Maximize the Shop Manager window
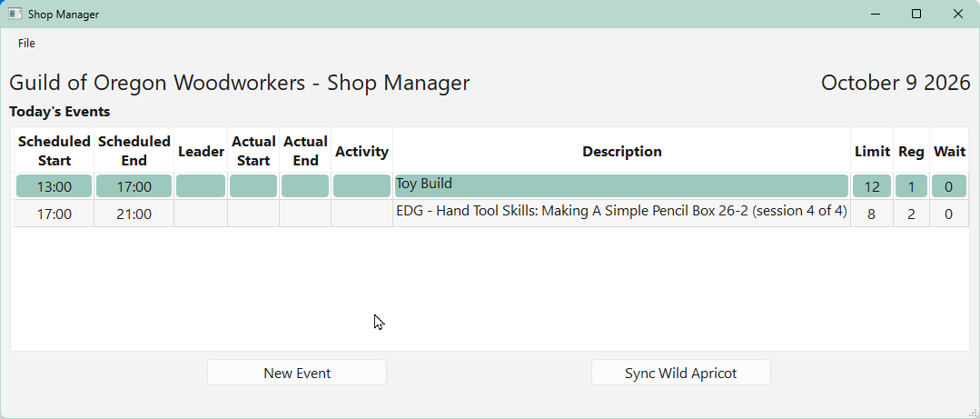Viewport: 980px width, 419px height. (x=916, y=14)
